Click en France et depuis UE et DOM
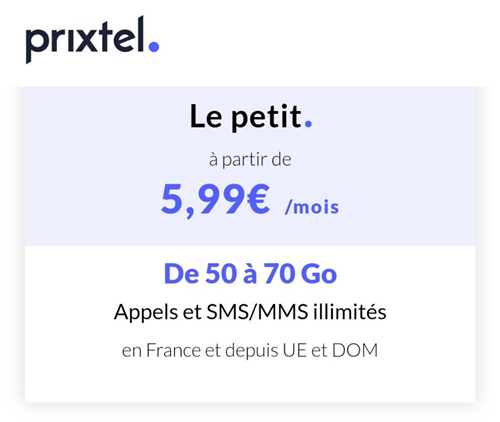Screen dimensions: 500x422 coord(250,351)
